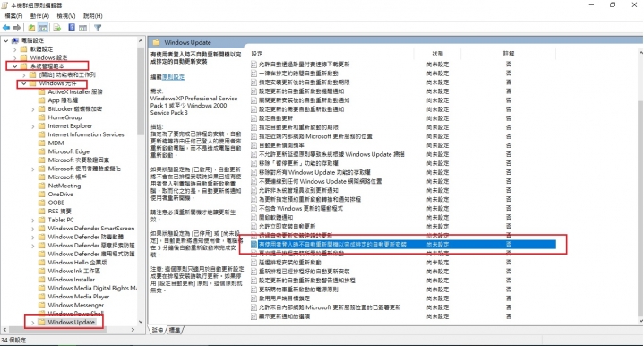Select Windows Defender SmartScreen tree item
Screen dimensions: 644x346
pyautogui.click(x=91, y=229)
